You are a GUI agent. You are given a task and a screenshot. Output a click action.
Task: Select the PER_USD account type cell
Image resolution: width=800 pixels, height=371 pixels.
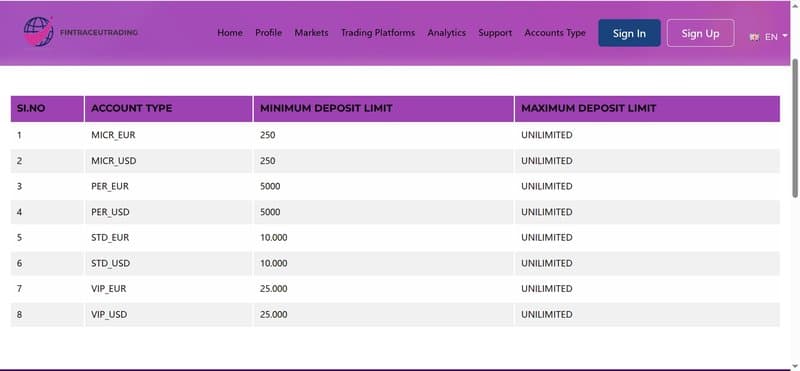pyautogui.click(x=168, y=212)
